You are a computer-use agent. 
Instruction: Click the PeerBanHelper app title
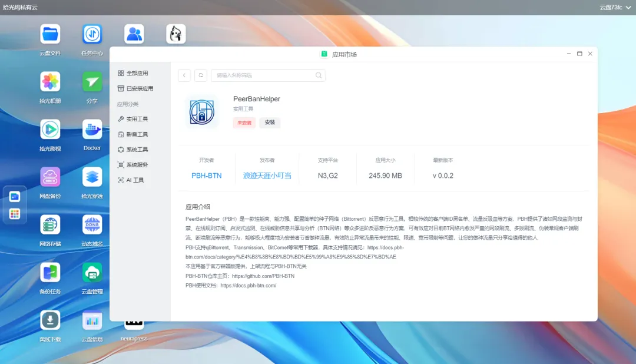pyautogui.click(x=256, y=98)
